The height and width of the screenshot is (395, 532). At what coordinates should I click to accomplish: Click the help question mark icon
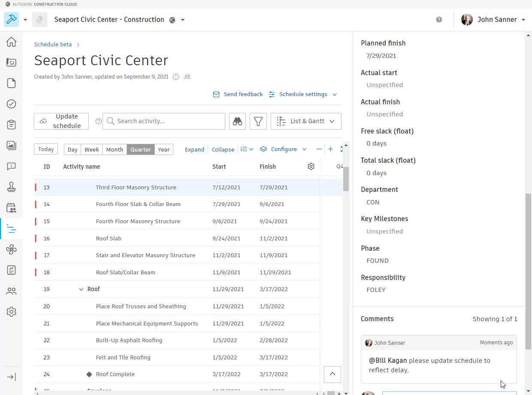pyautogui.click(x=439, y=20)
